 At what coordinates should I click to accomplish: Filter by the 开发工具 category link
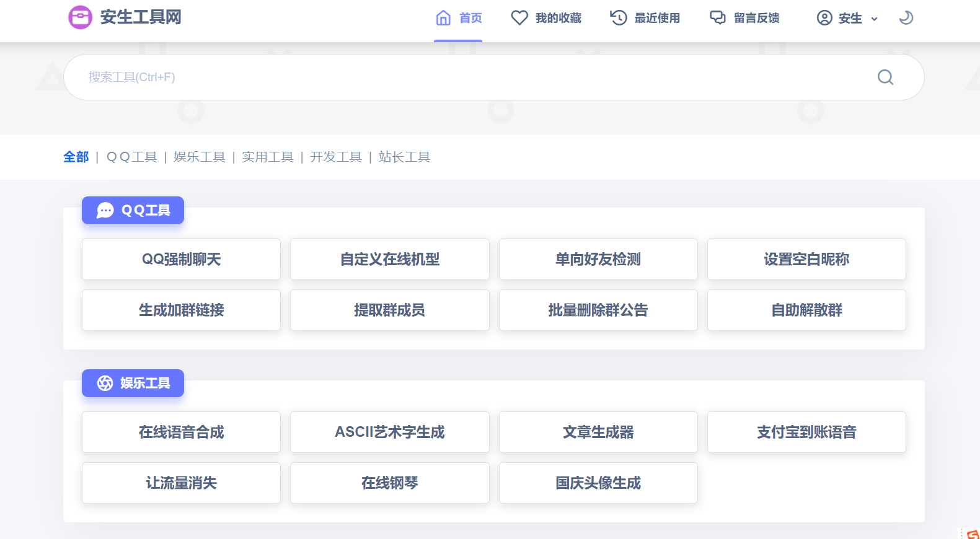(x=336, y=157)
